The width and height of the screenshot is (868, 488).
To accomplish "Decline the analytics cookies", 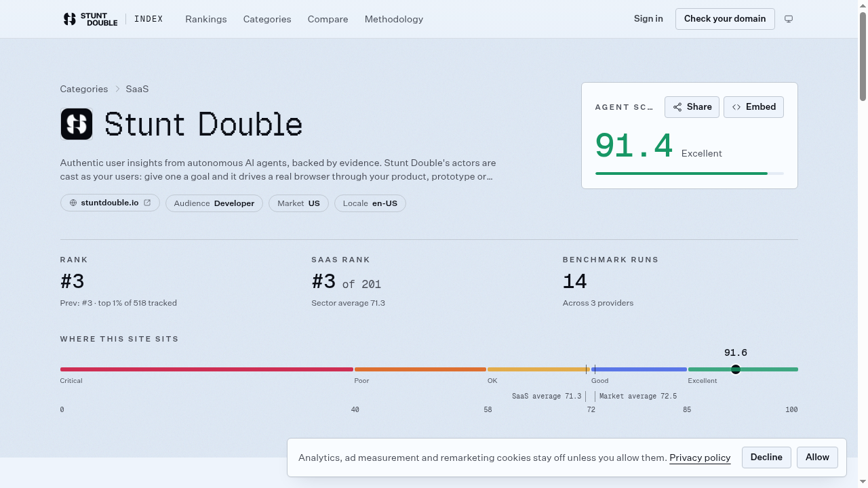I will point(766,457).
